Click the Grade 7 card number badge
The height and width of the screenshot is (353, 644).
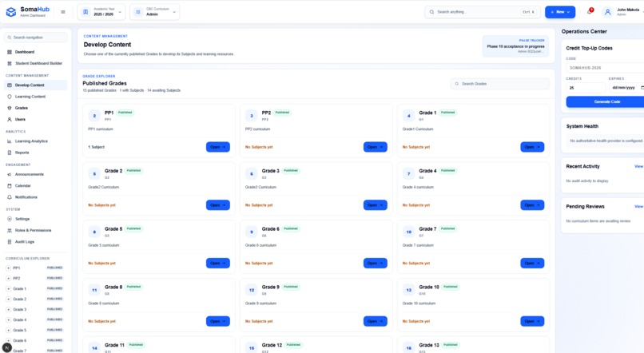408,232
